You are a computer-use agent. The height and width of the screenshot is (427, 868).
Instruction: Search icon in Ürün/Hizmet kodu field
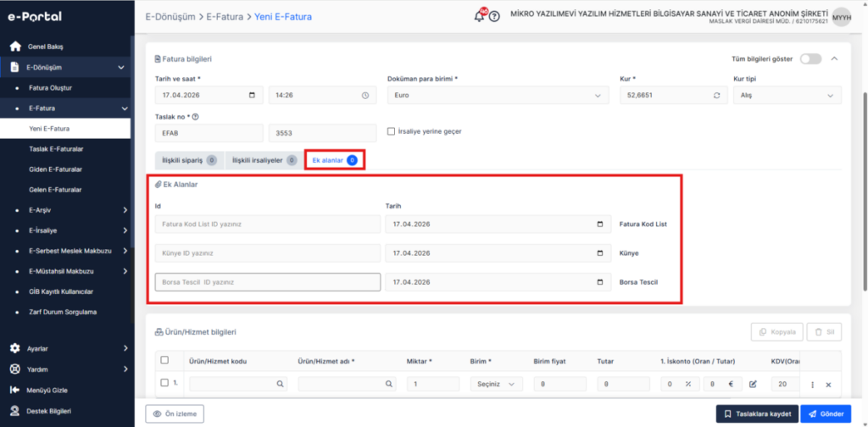pos(281,384)
